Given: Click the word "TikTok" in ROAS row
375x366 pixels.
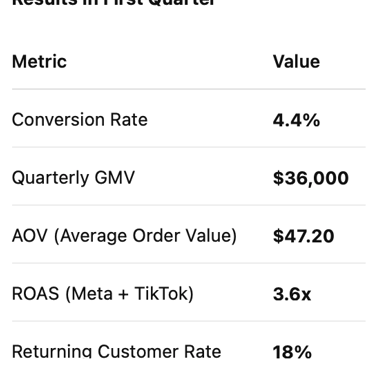Looking at the screenshot, I should point(162,294).
